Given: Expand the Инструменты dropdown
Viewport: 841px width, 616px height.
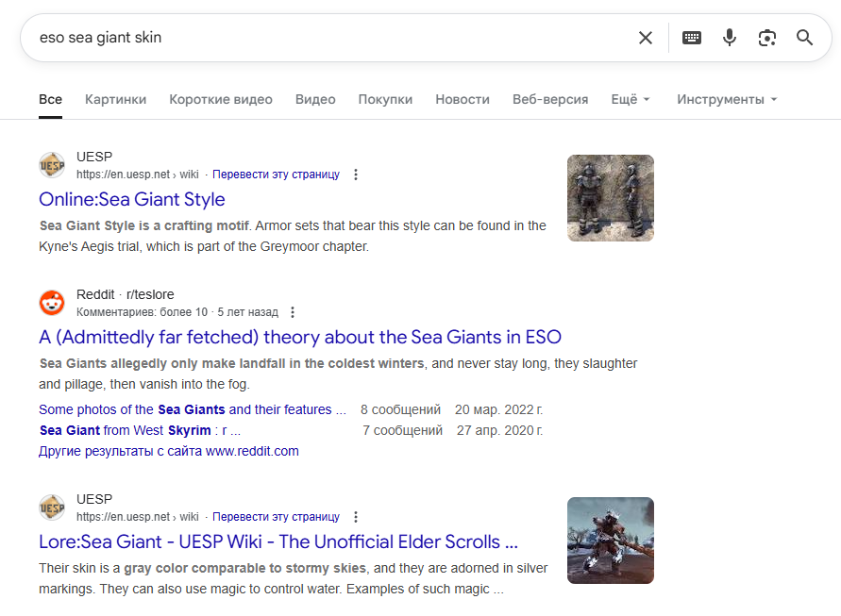Looking at the screenshot, I should coord(727,99).
